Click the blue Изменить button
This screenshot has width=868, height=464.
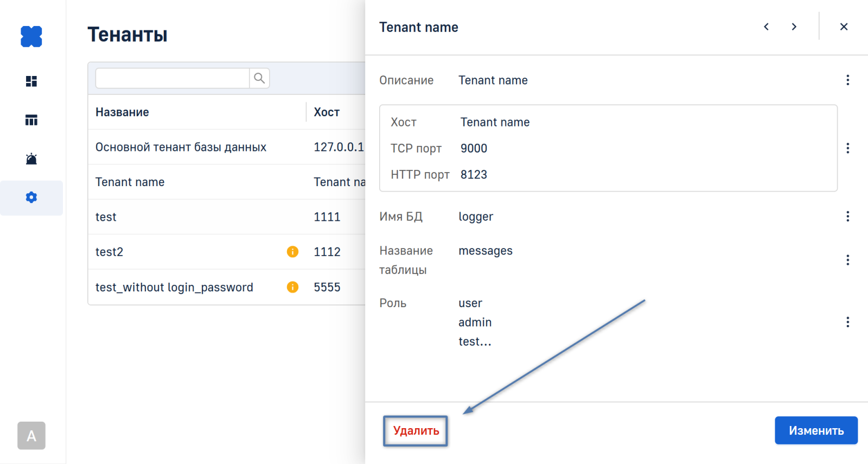[x=816, y=430]
